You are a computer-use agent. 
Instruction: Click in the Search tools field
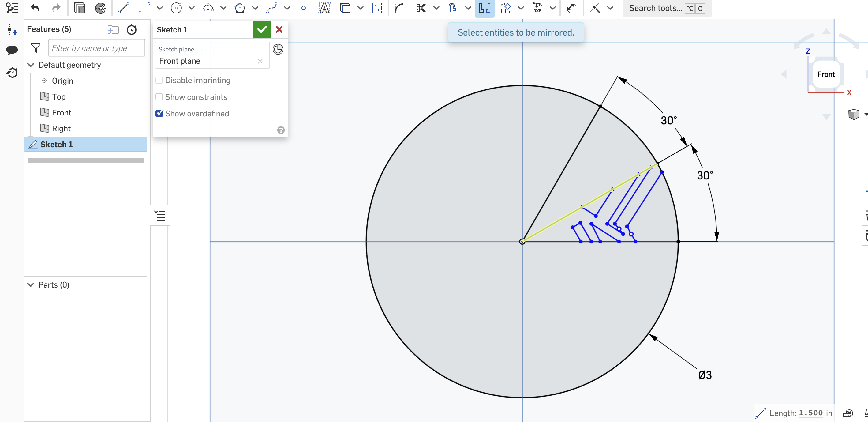click(x=655, y=8)
